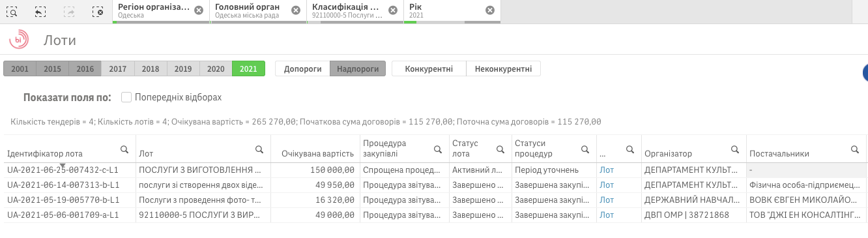Search in Процедура закупівлі column
The width and height of the screenshot is (868, 238).
click(x=437, y=149)
